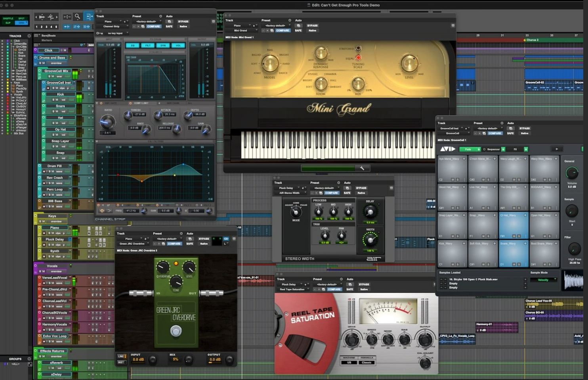Click Channel Strip preset settings circle icon

pyautogui.click(x=160, y=16)
